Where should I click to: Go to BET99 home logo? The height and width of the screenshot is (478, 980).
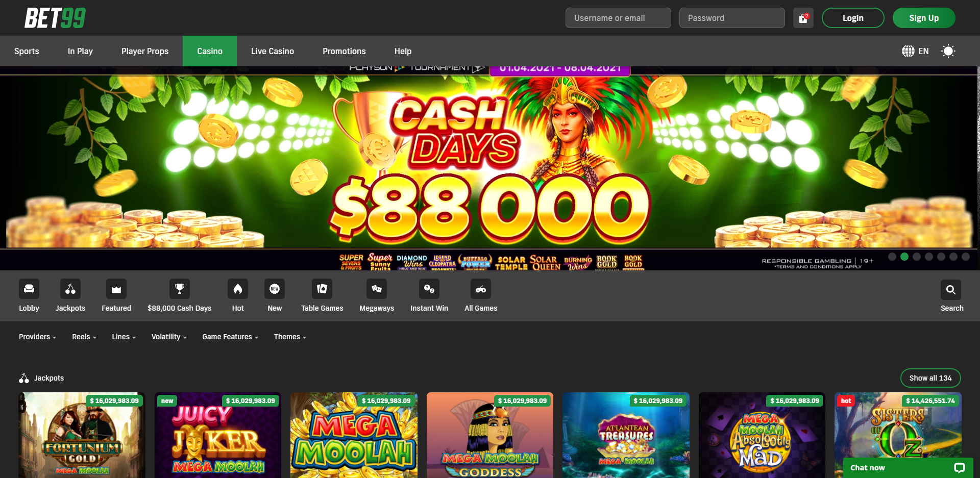55,18
